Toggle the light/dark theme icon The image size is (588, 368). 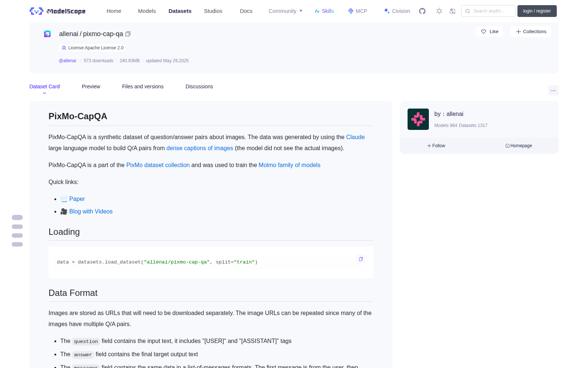click(439, 11)
